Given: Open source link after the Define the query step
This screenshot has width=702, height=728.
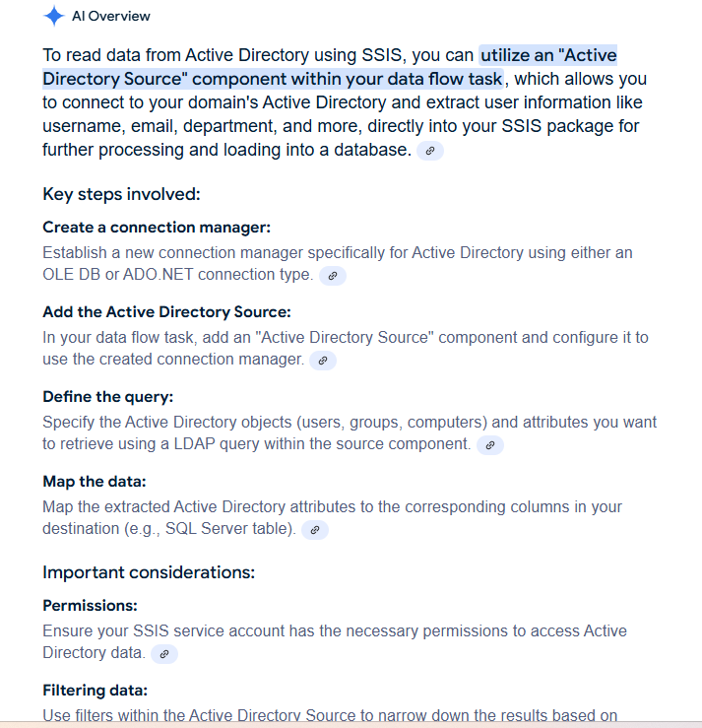Looking at the screenshot, I should point(490,445).
